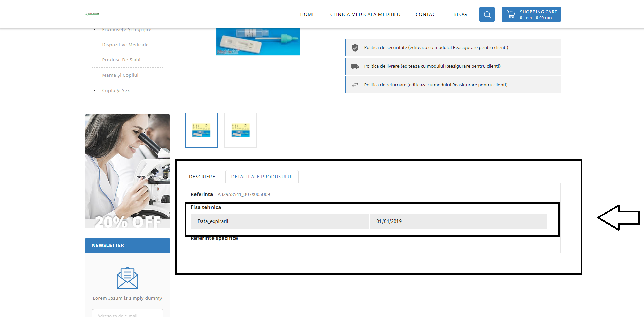Viewport: 644px width, 317px height.
Task: Click the delivery truck icon
Action: point(355,66)
